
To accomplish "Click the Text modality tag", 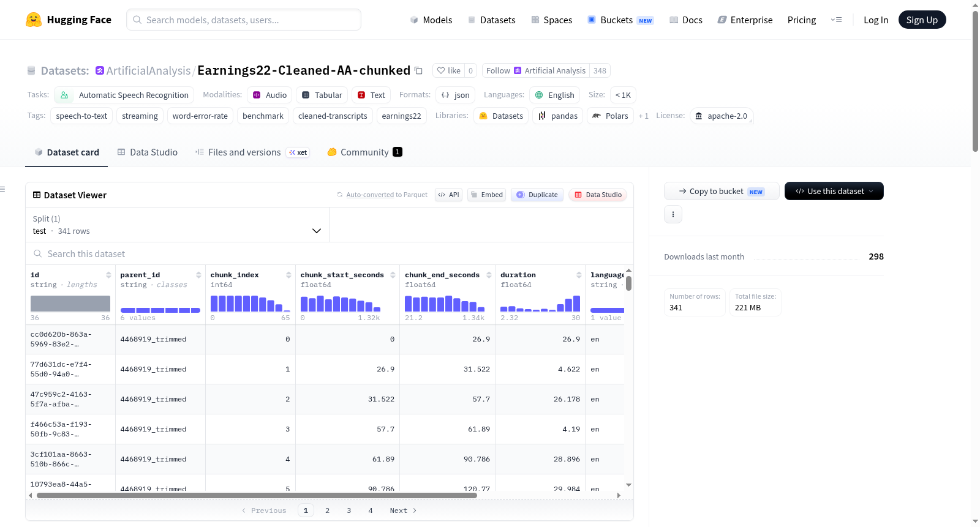I will [371, 95].
